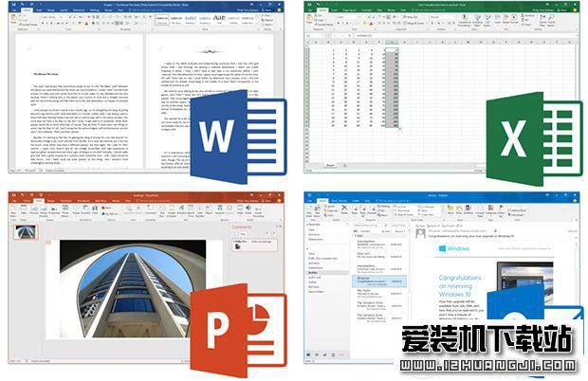Click the Name Box in Excel

(315, 36)
